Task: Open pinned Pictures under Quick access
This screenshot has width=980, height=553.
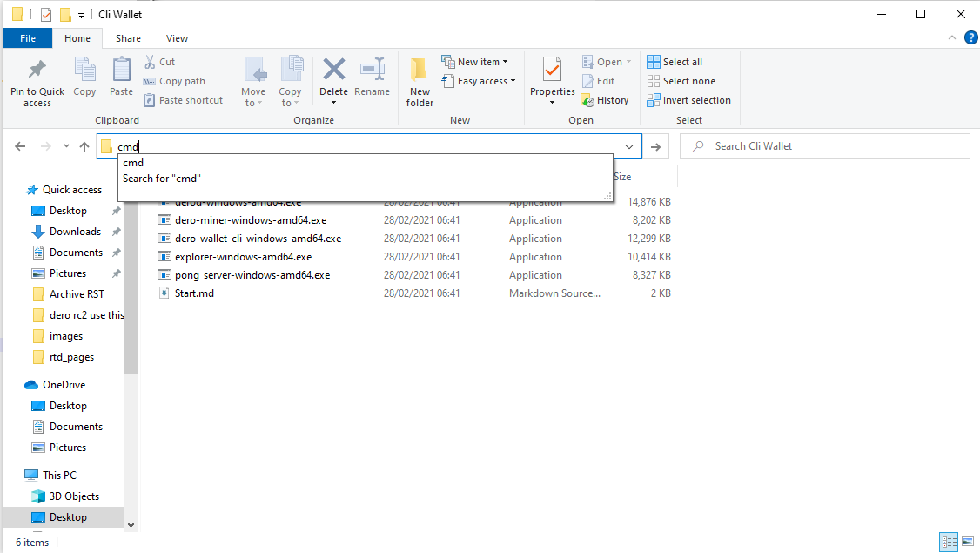Action: pos(68,273)
